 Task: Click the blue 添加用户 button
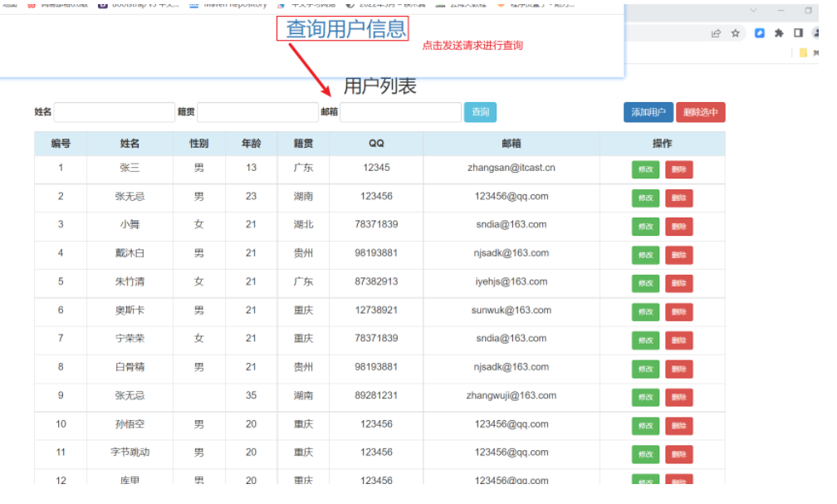tap(648, 111)
